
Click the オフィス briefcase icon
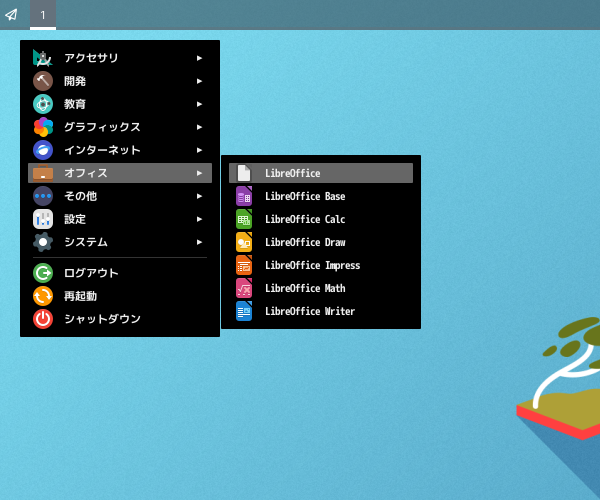[x=43, y=173]
